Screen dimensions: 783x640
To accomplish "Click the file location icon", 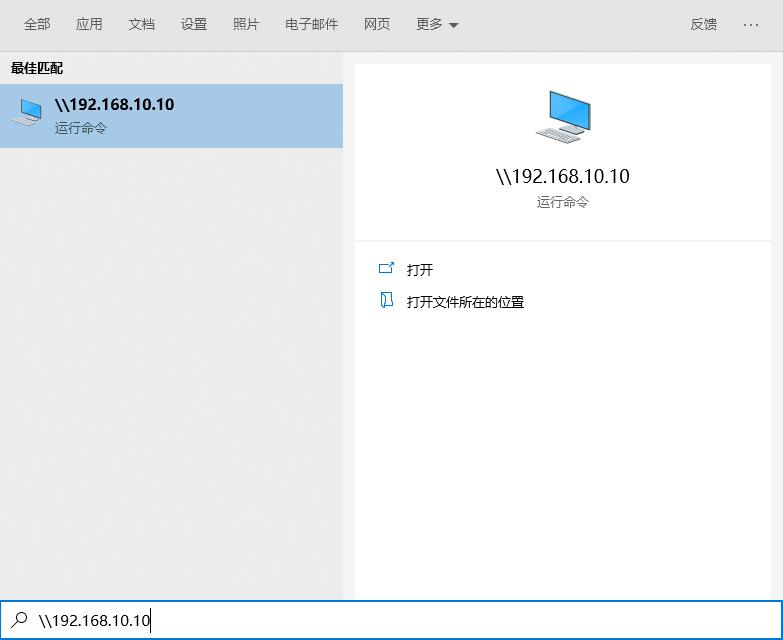I will (387, 301).
